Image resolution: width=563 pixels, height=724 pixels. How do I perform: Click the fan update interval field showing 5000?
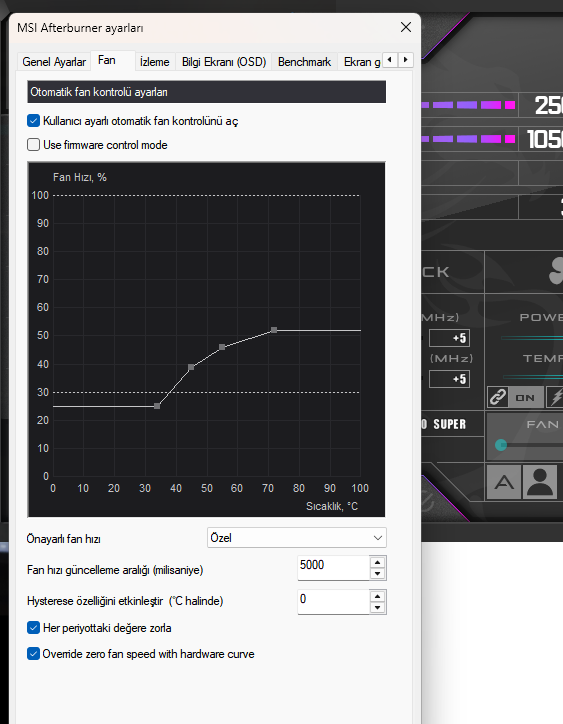[333, 567]
